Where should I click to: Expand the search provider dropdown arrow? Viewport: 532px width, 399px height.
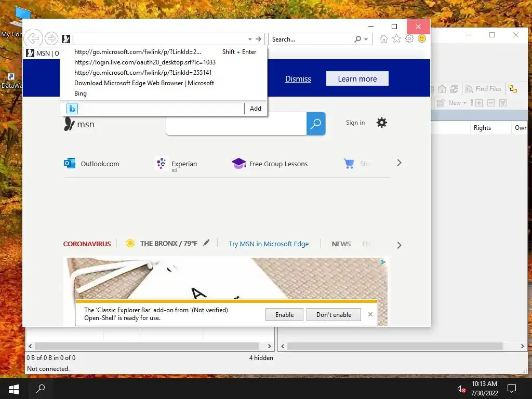tap(366, 39)
